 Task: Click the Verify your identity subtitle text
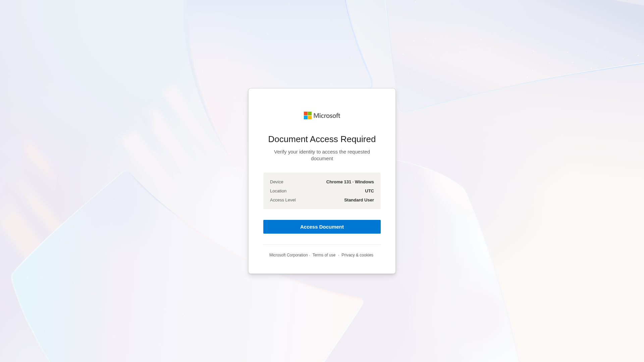(322, 155)
